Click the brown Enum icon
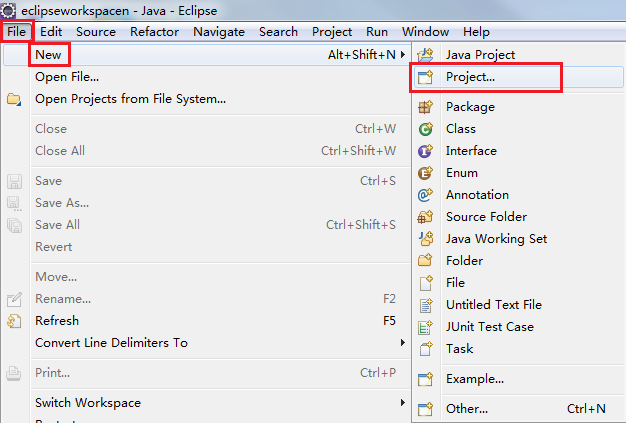 click(425, 173)
